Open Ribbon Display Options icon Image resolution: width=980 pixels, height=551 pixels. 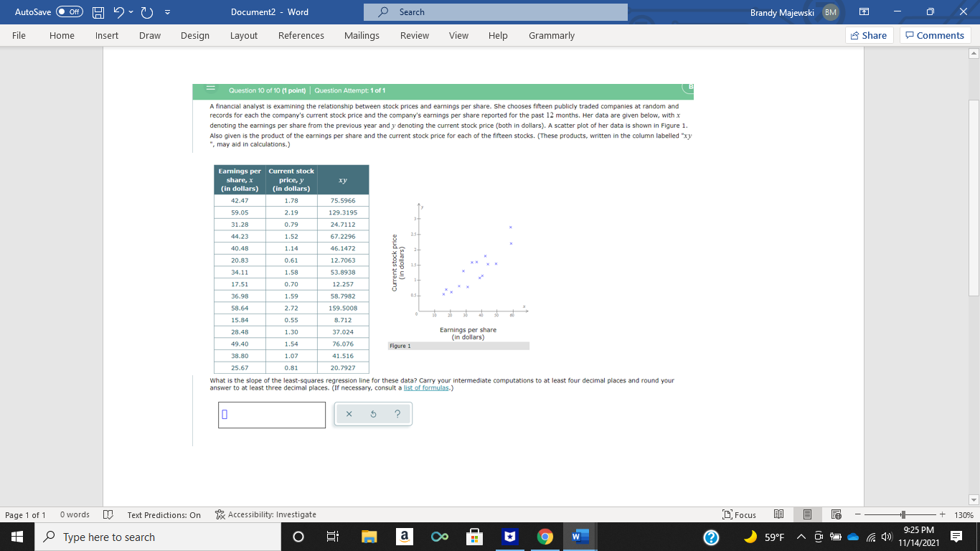click(x=864, y=12)
